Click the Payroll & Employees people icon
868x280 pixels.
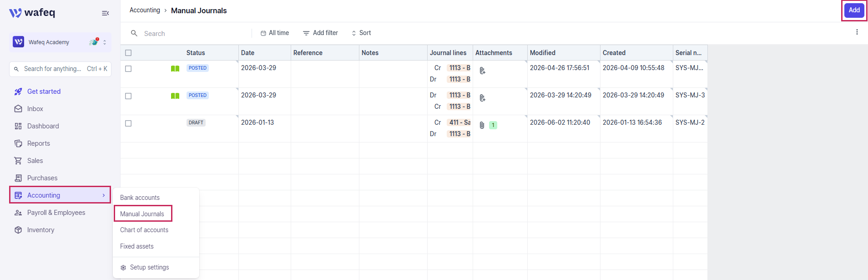point(18,213)
